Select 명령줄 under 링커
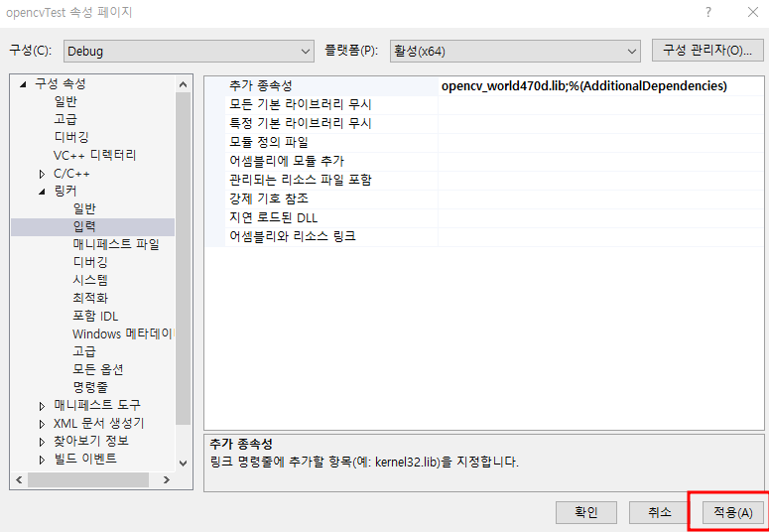The image size is (769, 532). click(x=90, y=387)
